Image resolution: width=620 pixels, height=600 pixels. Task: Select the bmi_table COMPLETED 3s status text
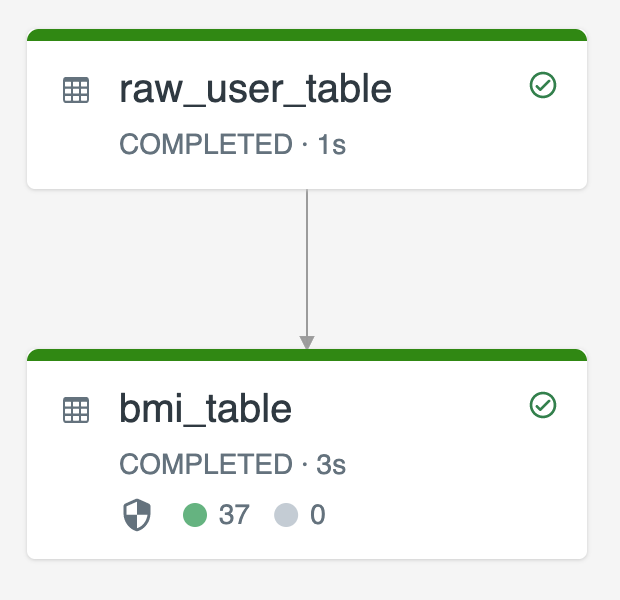232,464
